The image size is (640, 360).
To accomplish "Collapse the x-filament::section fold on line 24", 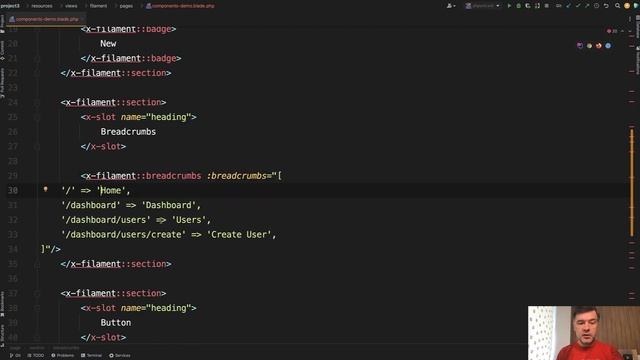I will pos(37,102).
